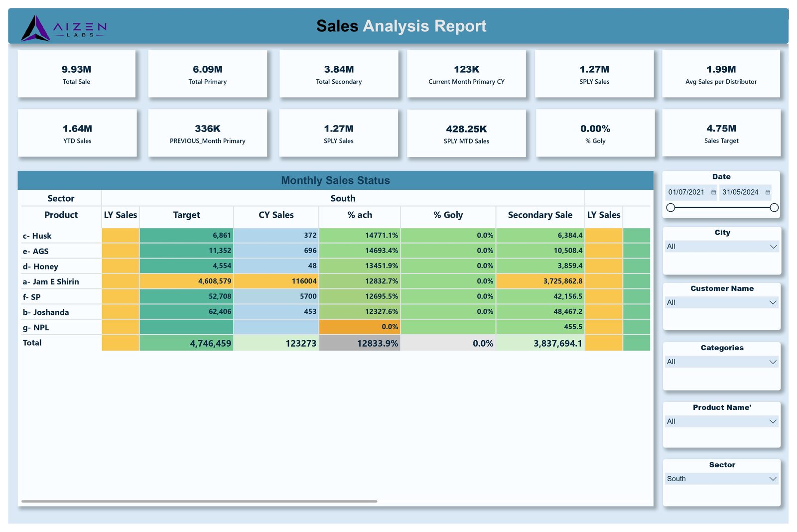Open the start date calendar picker icon

point(713,192)
